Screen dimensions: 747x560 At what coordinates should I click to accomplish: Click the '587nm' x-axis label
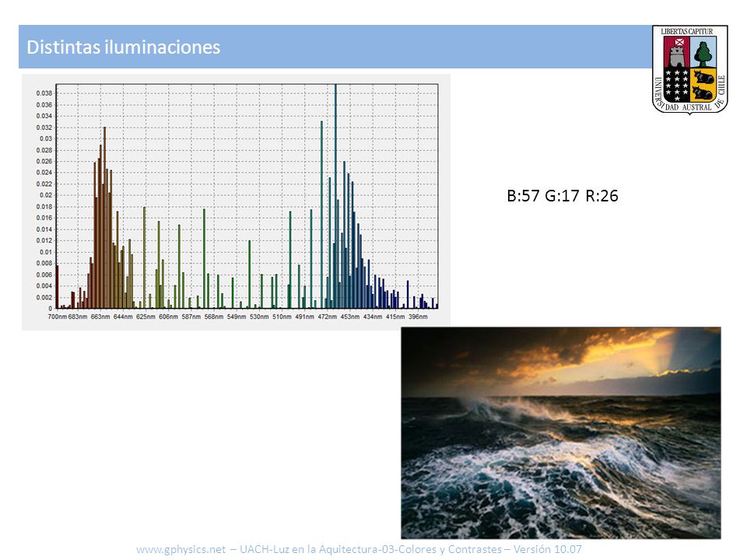tap(191, 317)
